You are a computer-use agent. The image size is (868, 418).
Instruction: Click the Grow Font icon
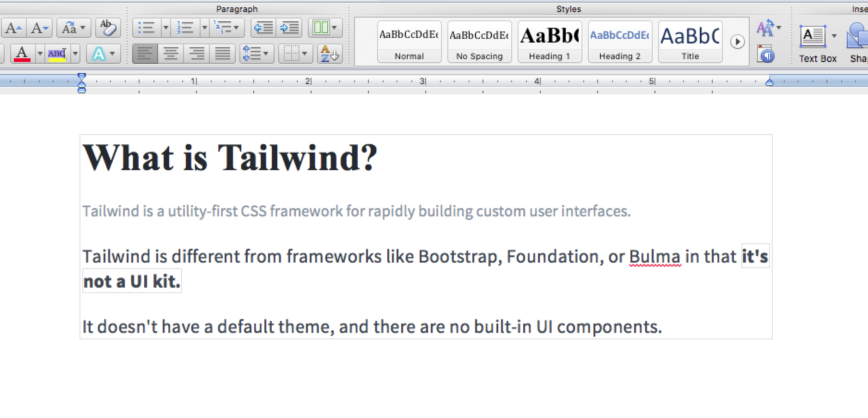tap(13, 27)
